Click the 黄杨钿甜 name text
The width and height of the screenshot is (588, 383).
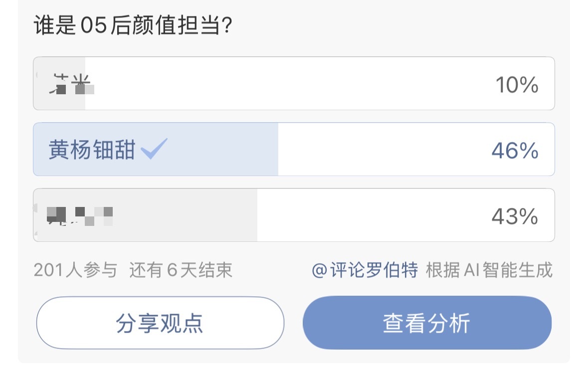coord(92,150)
